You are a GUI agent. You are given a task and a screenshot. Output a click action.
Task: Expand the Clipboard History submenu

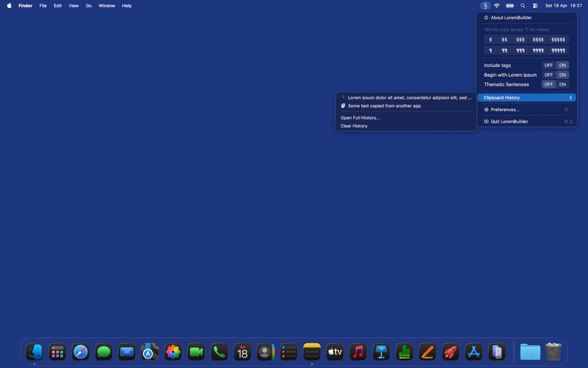tap(527, 98)
